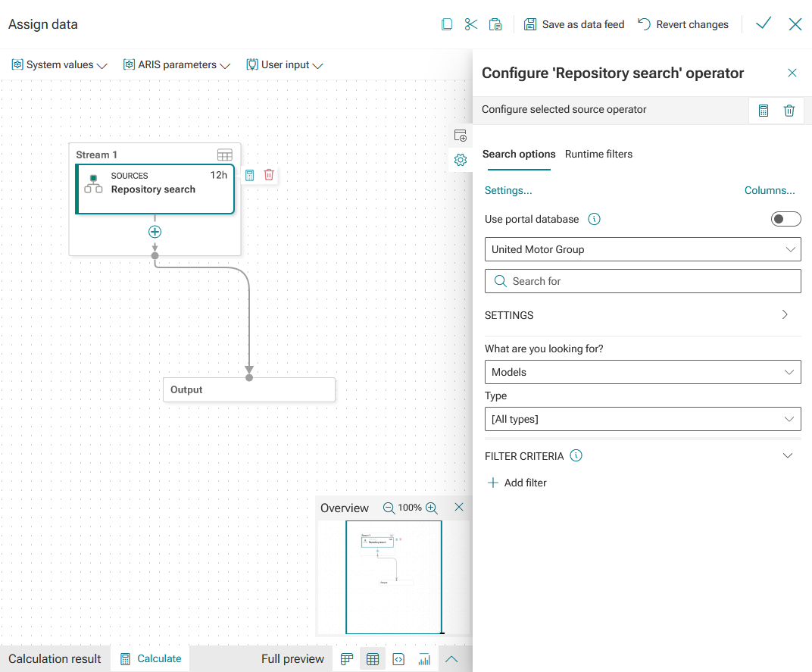Add an operator with the plus circle

click(155, 232)
